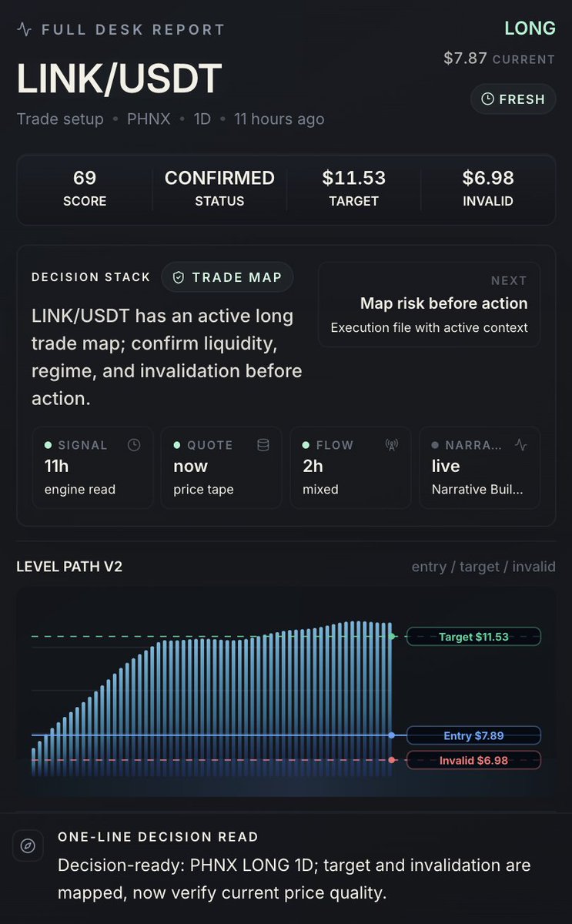Click the pulse icon in Narrative card
Image resolution: width=572 pixels, height=924 pixels.
click(x=521, y=445)
